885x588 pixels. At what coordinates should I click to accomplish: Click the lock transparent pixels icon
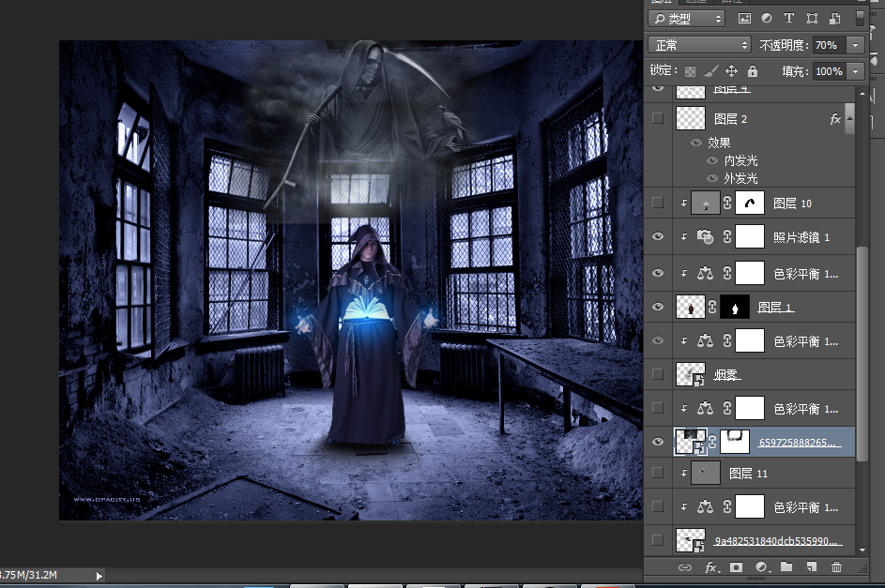click(x=691, y=71)
